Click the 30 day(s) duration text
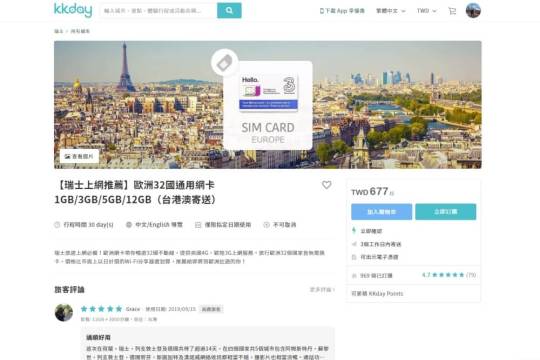 88,225
